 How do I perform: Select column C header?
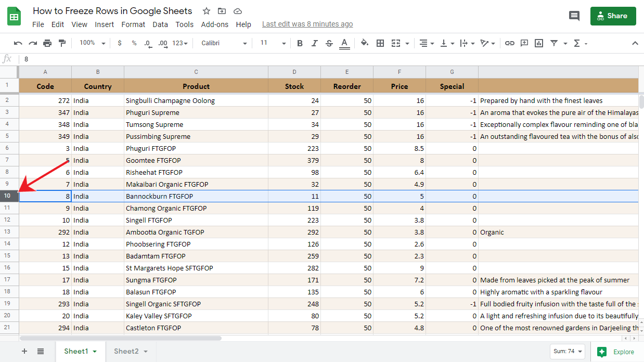[x=196, y=72]
